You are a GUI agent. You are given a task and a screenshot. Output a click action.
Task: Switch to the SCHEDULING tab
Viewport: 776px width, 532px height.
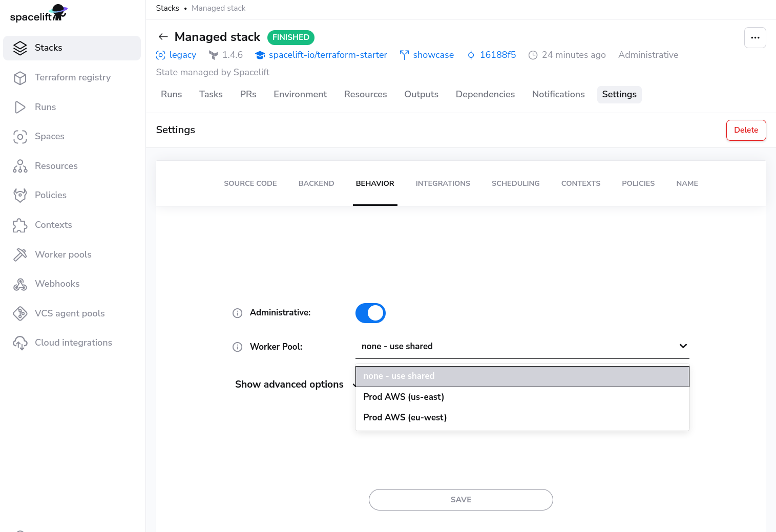tap(515, 183)
